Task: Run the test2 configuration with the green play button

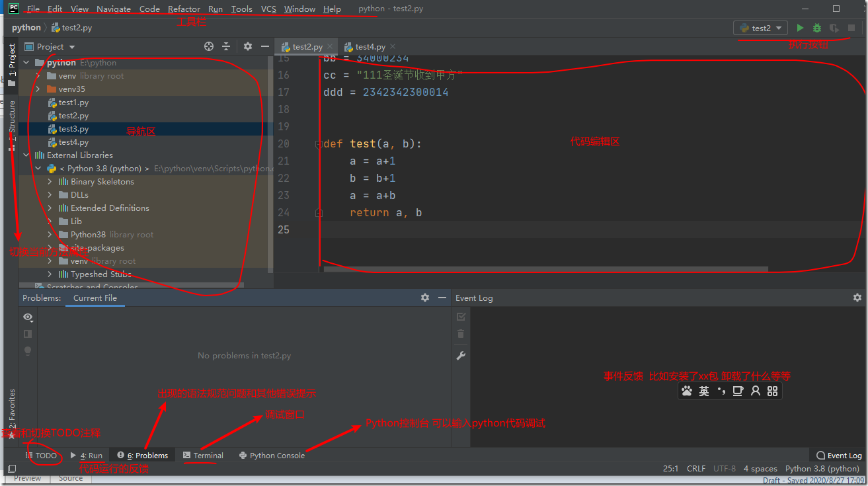Action: pyautogui.click(x=800, y=28)
